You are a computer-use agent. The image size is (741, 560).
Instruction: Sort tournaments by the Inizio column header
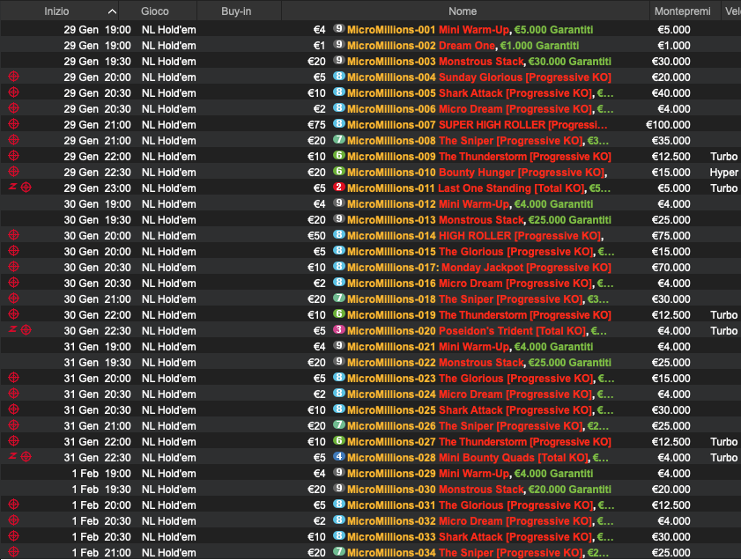56,11
